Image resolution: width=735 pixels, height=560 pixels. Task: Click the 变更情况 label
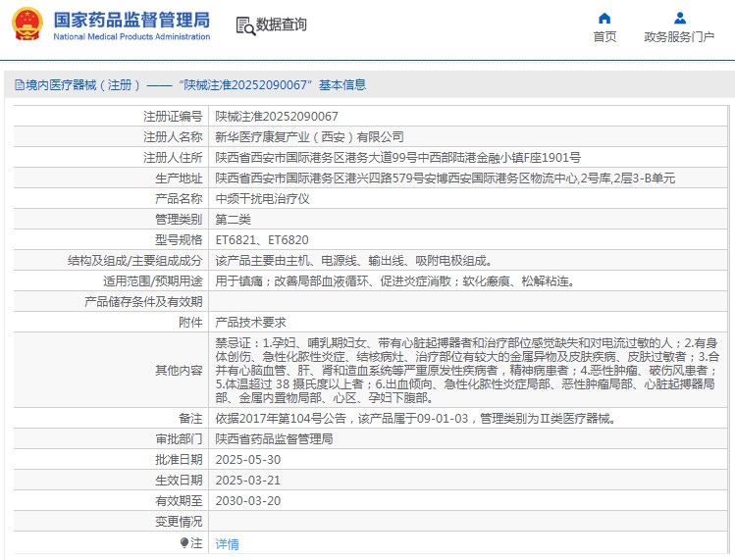point(179,522)
